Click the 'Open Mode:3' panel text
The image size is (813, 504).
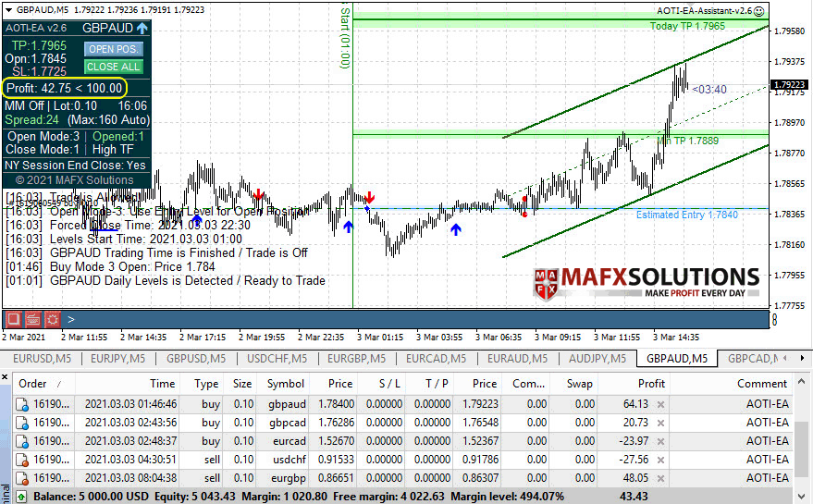(x=43, y=136)
